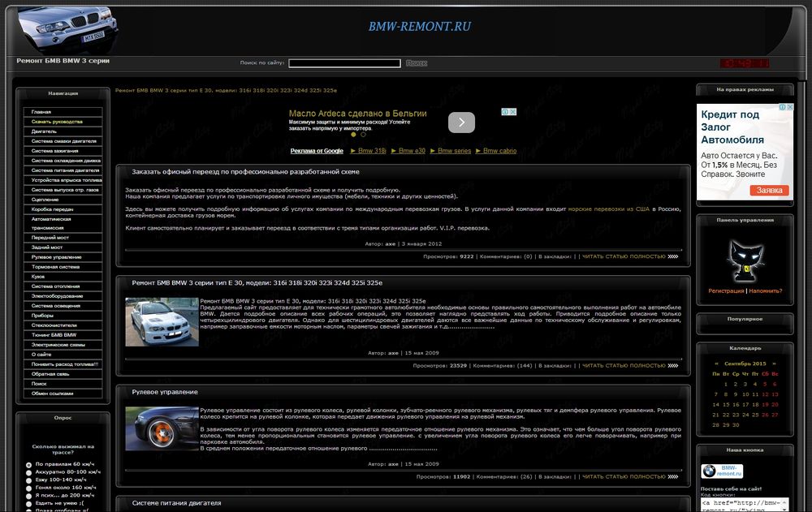Click the 'Поиск' search button
Viewport: 812px width, 512px height.
[417, 63]
